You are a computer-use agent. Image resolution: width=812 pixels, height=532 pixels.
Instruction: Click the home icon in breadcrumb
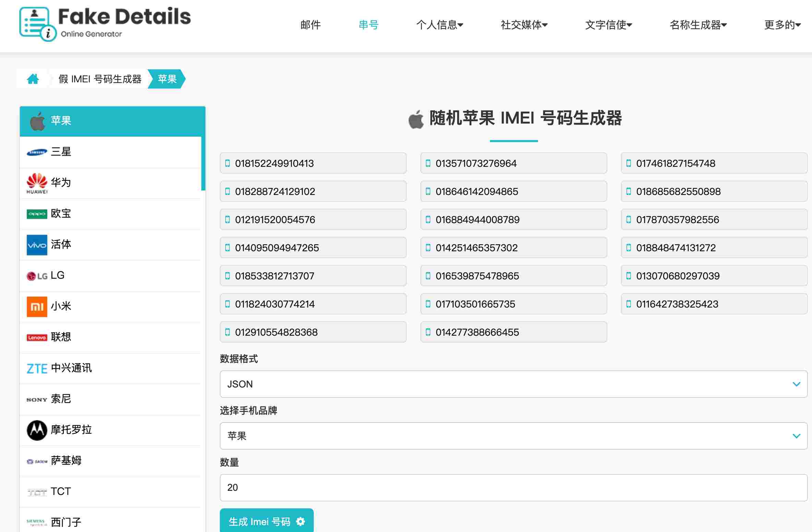(x=33, y=79)
